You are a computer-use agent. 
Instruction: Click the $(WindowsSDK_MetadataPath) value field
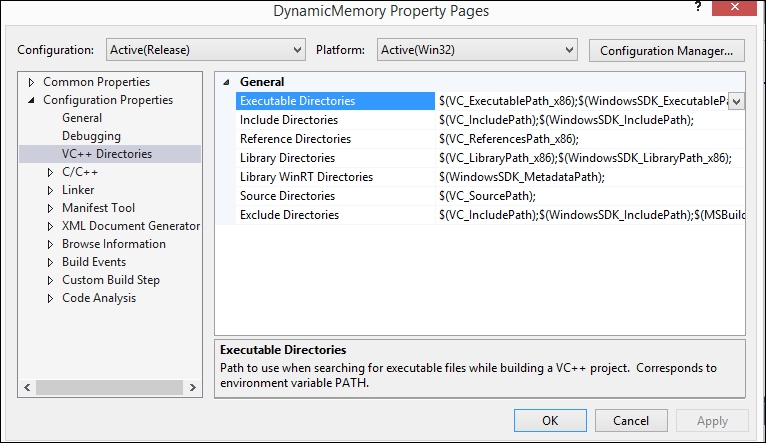590,177
